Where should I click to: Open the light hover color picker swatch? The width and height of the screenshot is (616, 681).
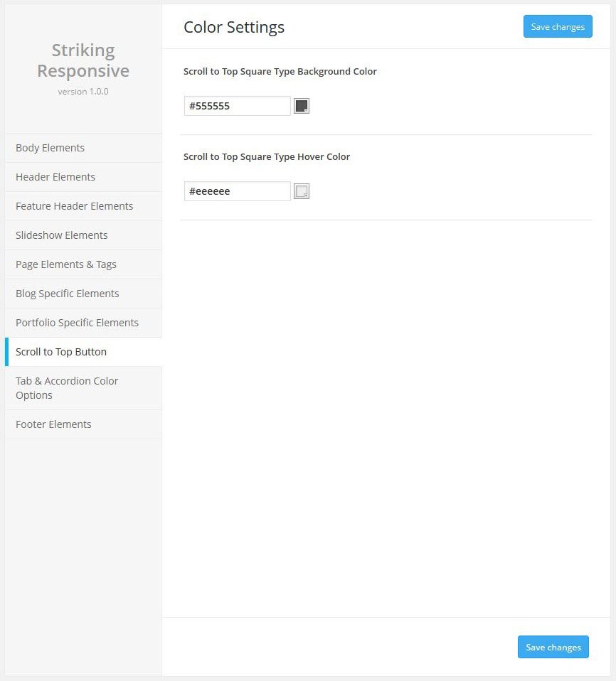click(302, 191)
